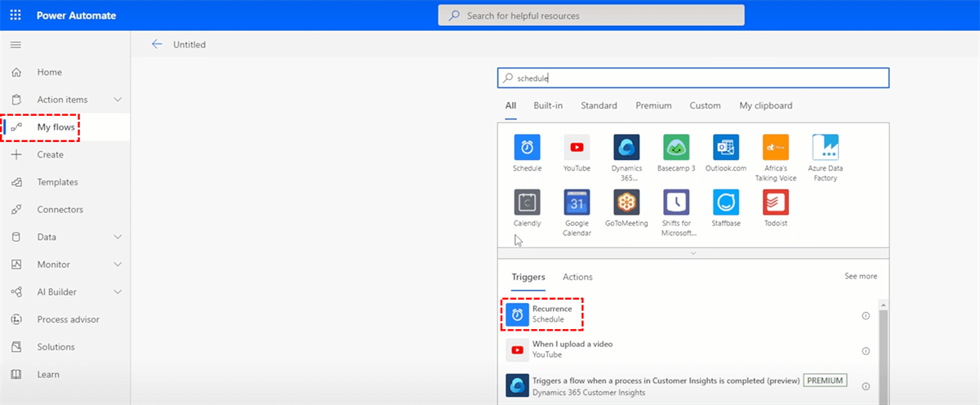The width and height of the screenshot is (980, 405).
Task: Select the Schedule connector icon
Action: (527, 147)
